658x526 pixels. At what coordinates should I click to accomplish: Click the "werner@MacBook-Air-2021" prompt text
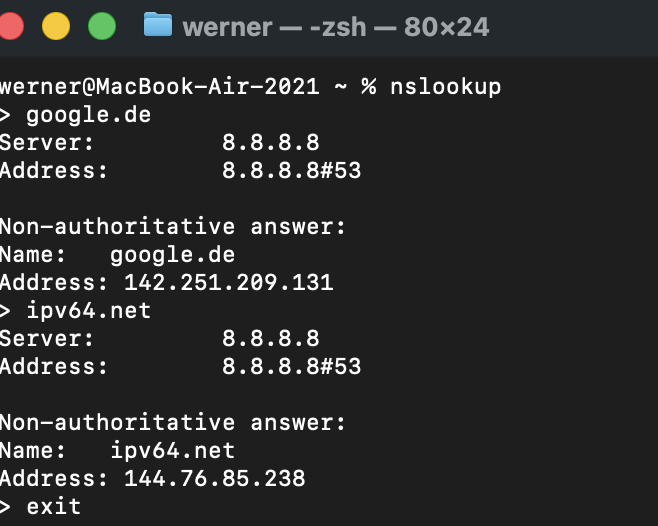(x=160, y=86)
